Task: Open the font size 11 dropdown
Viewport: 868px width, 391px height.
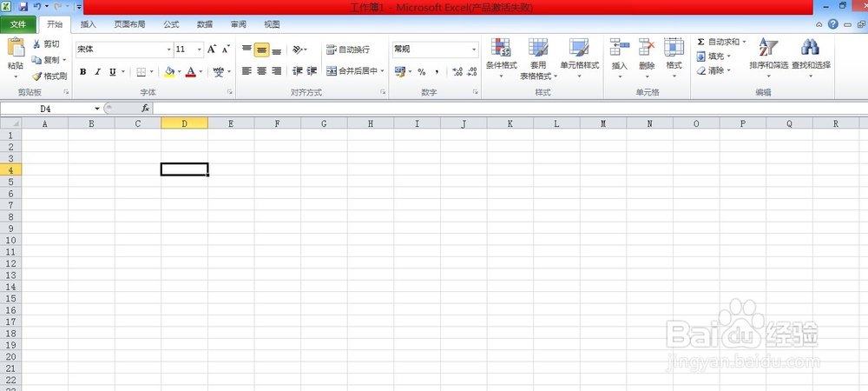Action: [x=200, y=50]
